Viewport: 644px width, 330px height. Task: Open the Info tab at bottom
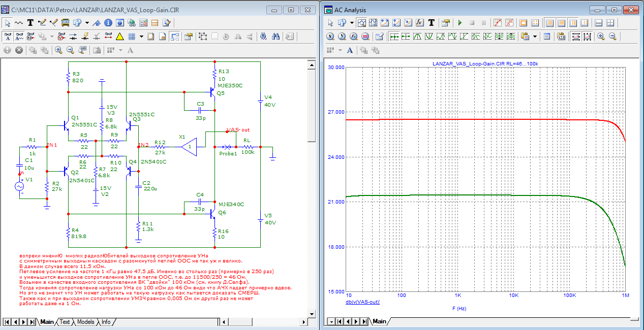click(x=106, y=322)
